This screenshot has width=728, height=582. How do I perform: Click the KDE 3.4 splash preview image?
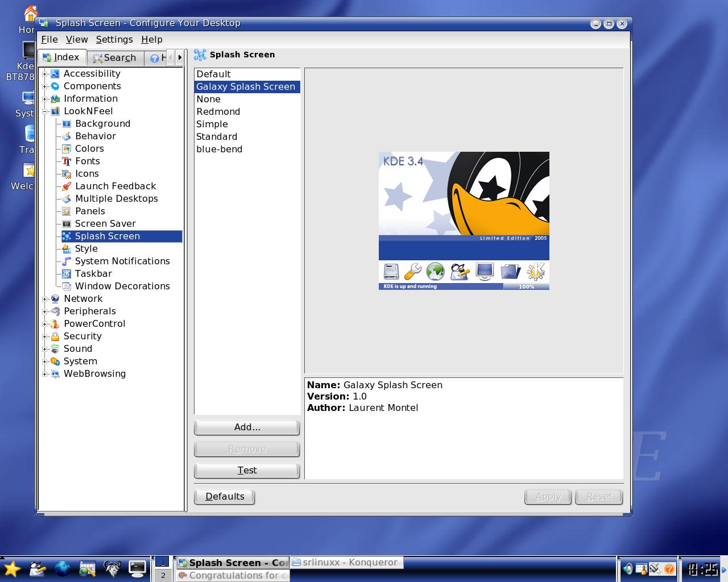464,221
